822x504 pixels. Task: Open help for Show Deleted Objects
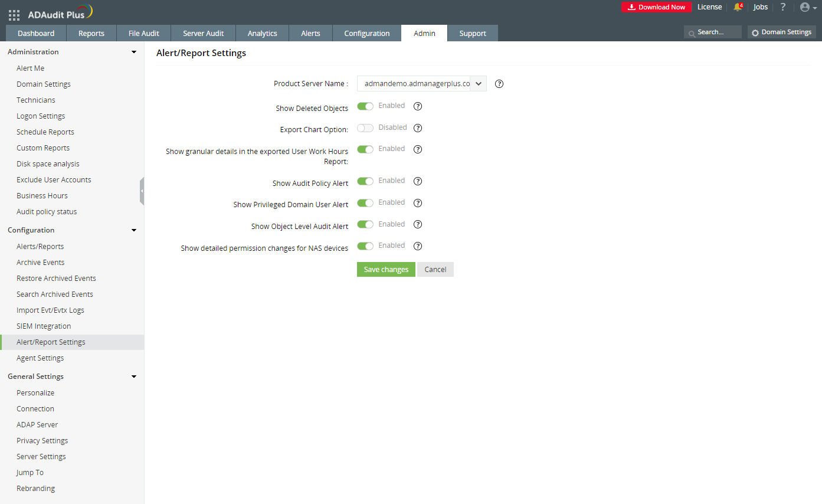pyautogui.click(x=417, y=106)
